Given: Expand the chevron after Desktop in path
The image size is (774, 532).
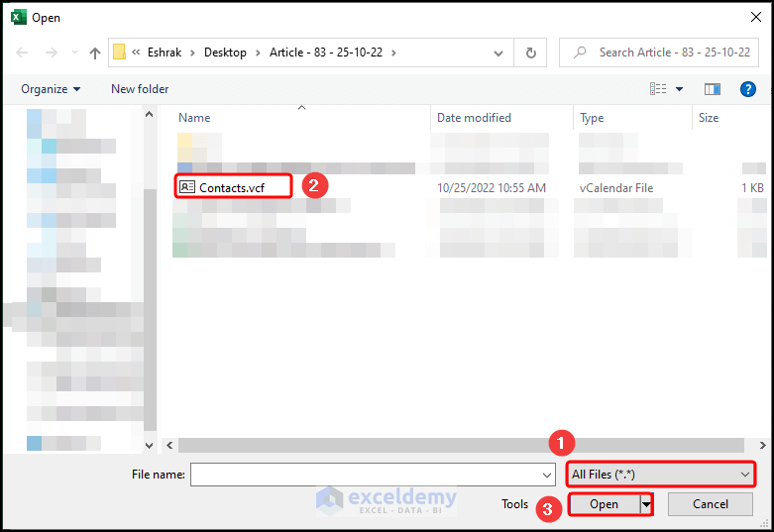Looking at the screenshot, I should point(258,53).
